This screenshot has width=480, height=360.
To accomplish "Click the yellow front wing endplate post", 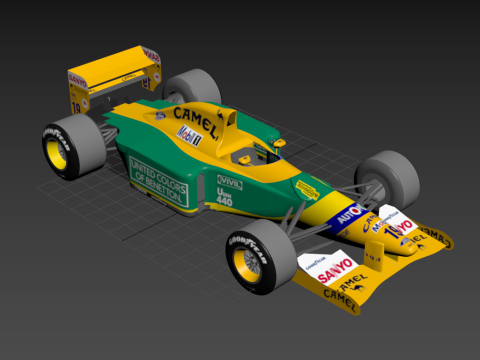I will [374, 255].
